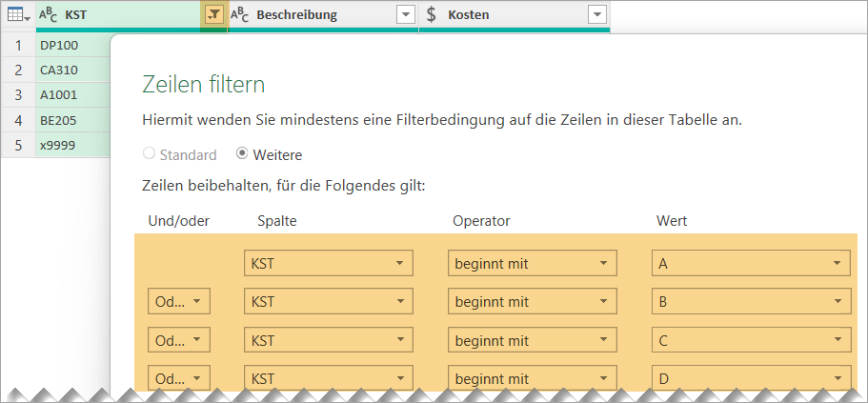Screen dimensions: 868x403
Task: Open the beginnt mit dropdown in the B row
Action: click(532, 301)
